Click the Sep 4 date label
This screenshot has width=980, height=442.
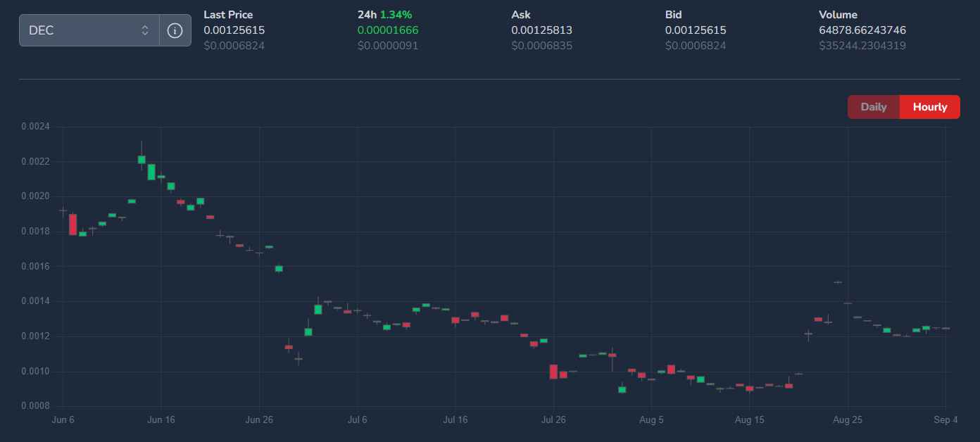946,420
